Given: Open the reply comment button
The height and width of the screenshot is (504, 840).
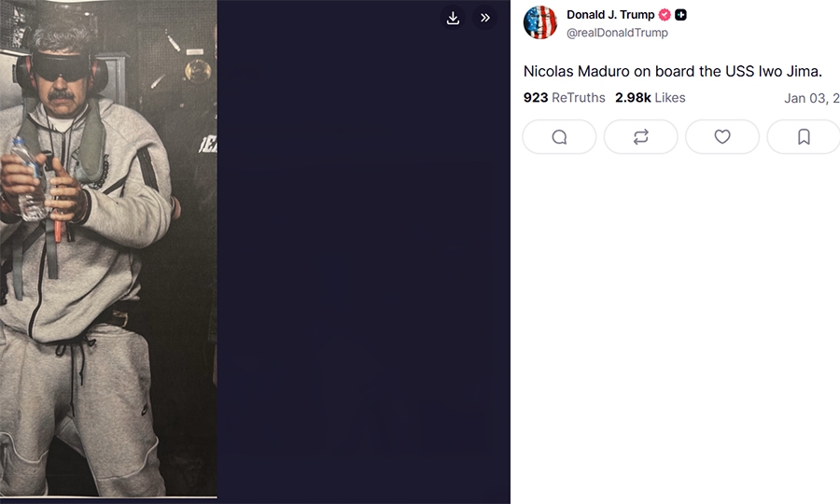Looking at the screenshot, I should (x=559, y=137).
